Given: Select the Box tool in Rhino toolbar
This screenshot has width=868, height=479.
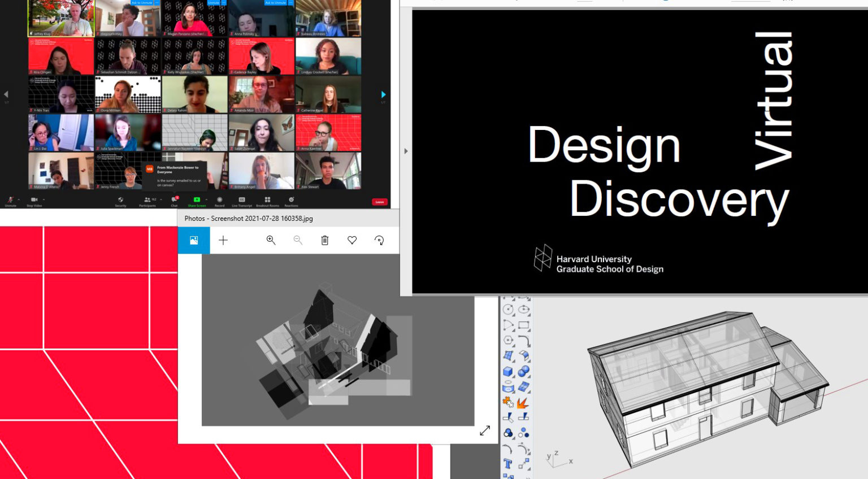Looking at the screenshot, I should pyautogui.click(x=507, y=371).
